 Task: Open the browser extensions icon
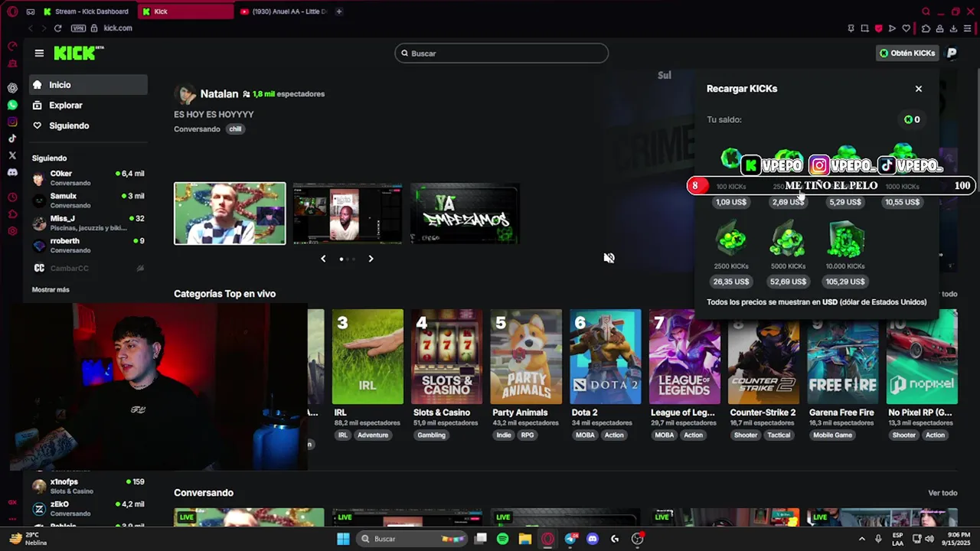926,28
